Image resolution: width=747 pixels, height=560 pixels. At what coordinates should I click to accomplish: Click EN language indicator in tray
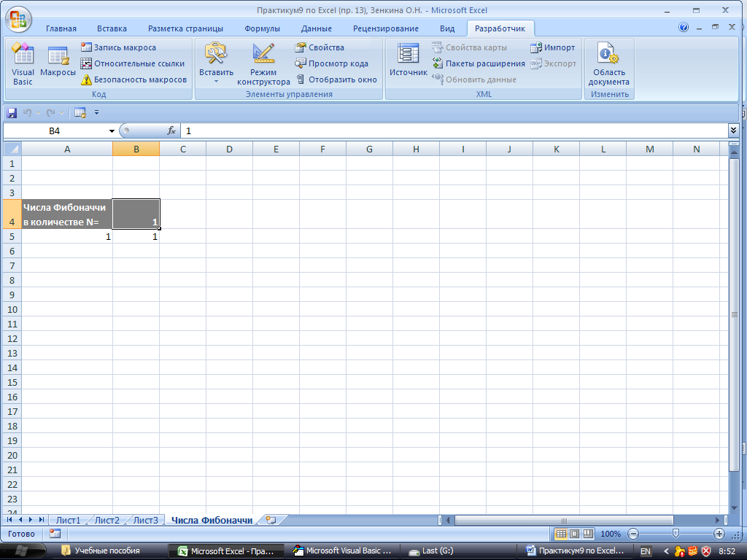point(645,551)
